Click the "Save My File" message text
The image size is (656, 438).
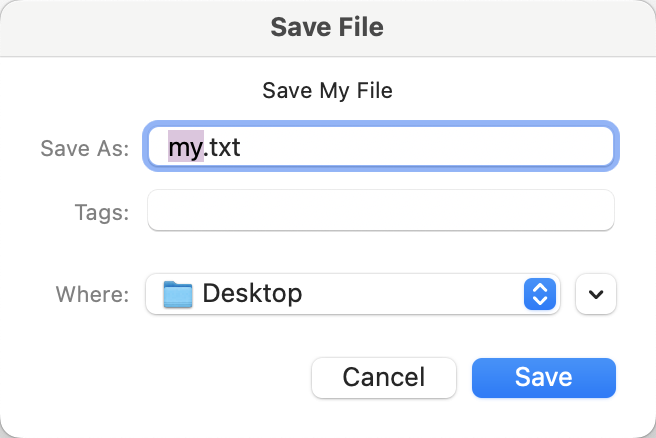[x=327, y=90]
